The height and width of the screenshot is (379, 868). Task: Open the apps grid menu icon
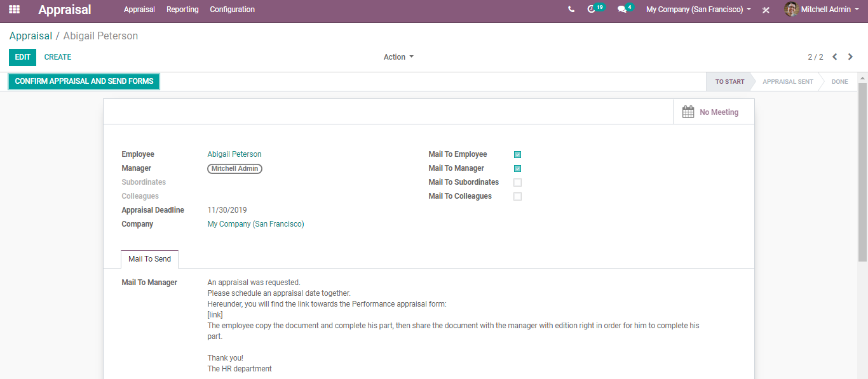pos(14,10)
